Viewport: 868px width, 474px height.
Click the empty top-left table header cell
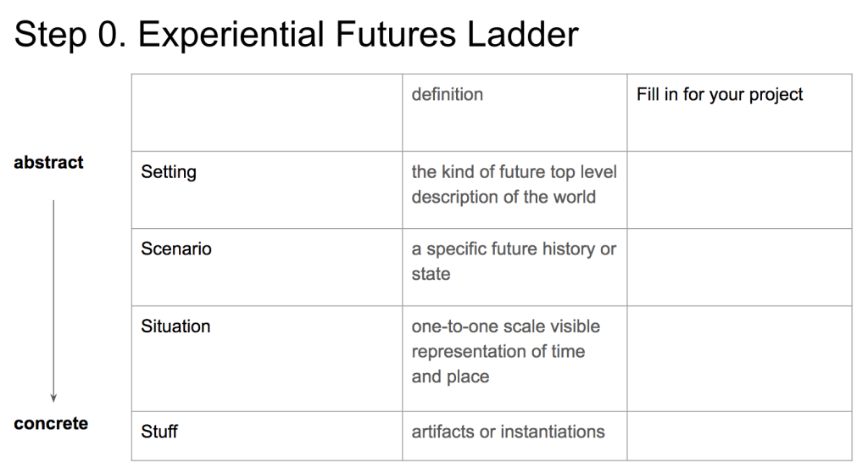(x=266, y=112)
